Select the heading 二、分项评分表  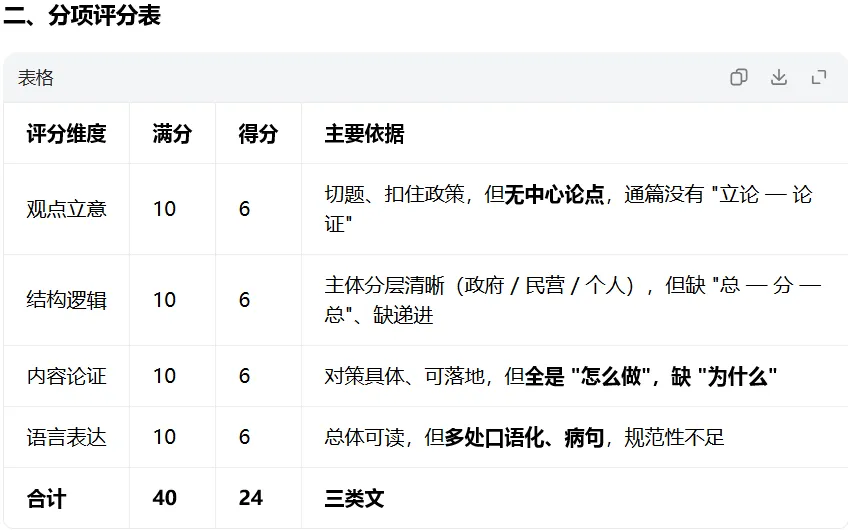point(82,15)
